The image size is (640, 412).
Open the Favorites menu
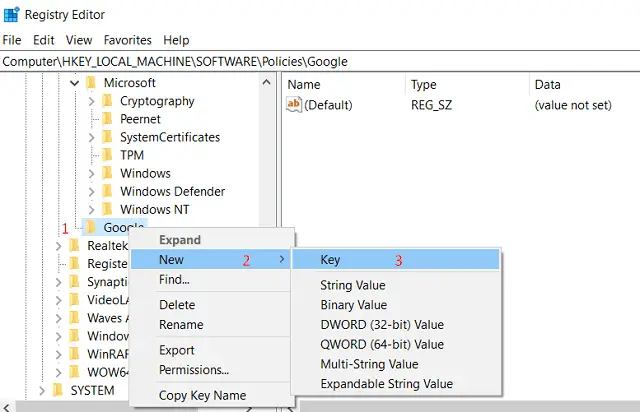(127, 40)
